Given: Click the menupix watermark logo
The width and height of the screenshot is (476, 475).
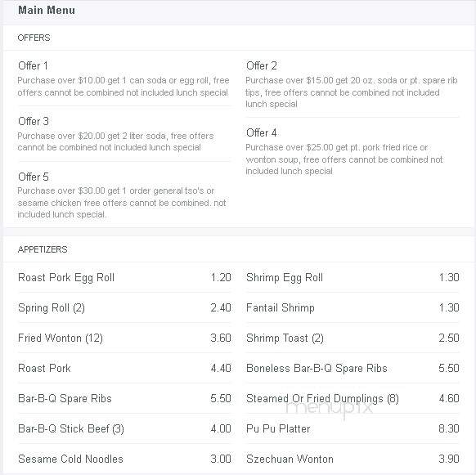Looking at the screenshot, I should tap(330, 409).
